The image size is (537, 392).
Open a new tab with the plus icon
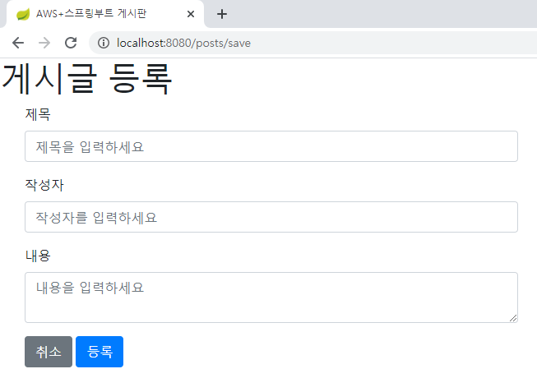coord(222,14)
